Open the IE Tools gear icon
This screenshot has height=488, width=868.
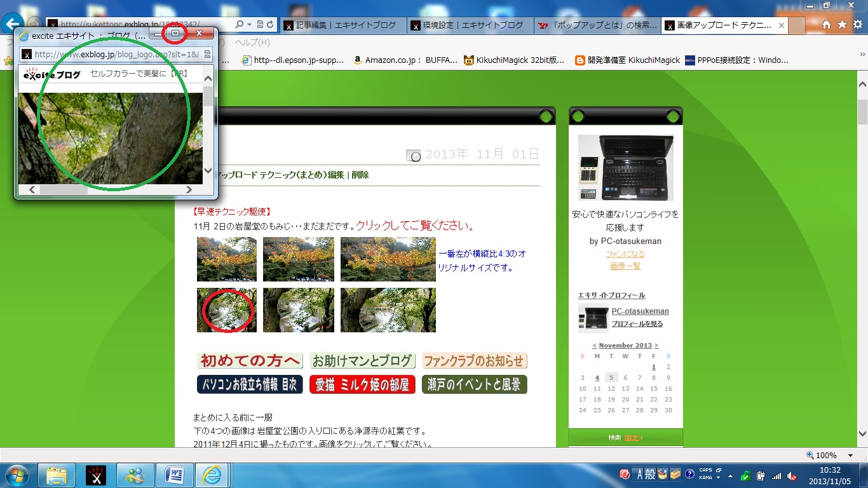858,25
